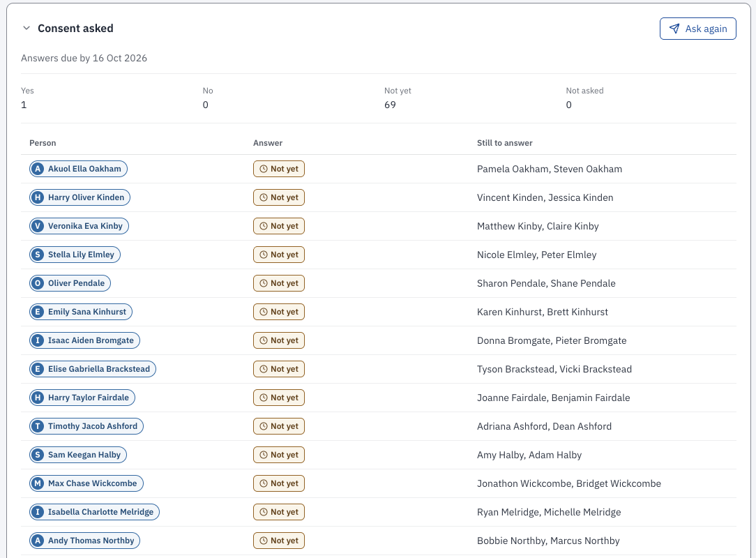Open Harry Oliver Kinden's person chip
Screen dimensions: 756x558
[x=80, y=197]
